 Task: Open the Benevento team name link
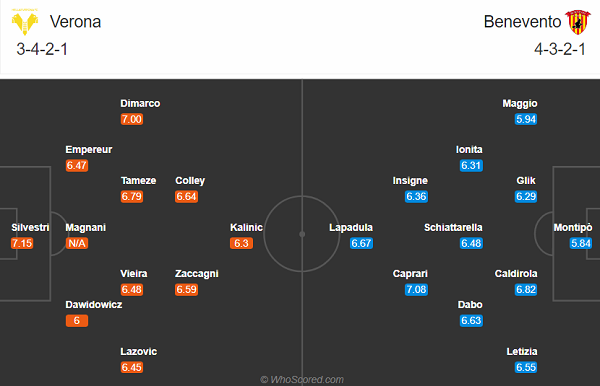pos(522,22)
